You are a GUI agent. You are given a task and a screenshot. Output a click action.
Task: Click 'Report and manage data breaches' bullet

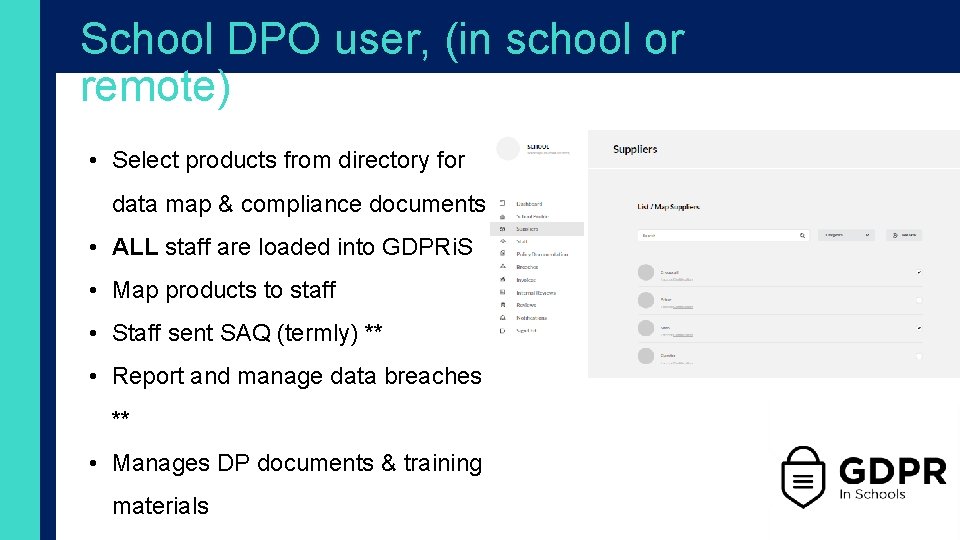click(x=297, y=376)
